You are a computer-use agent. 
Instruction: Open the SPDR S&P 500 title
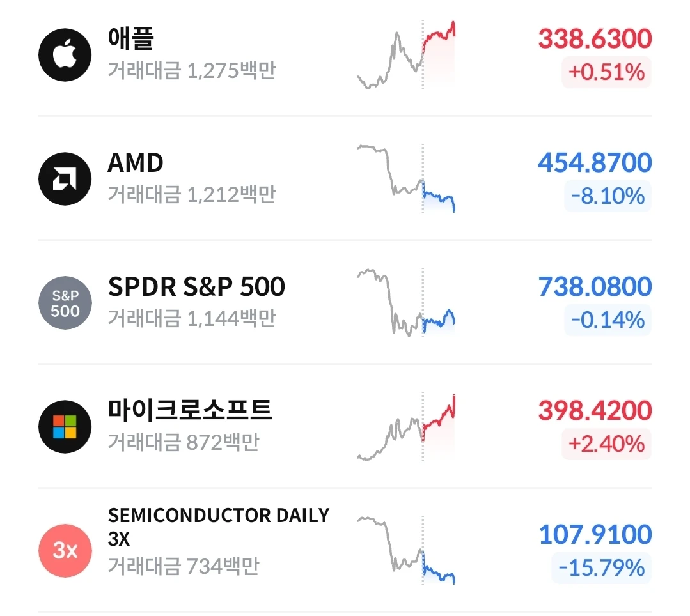(197, 287)
